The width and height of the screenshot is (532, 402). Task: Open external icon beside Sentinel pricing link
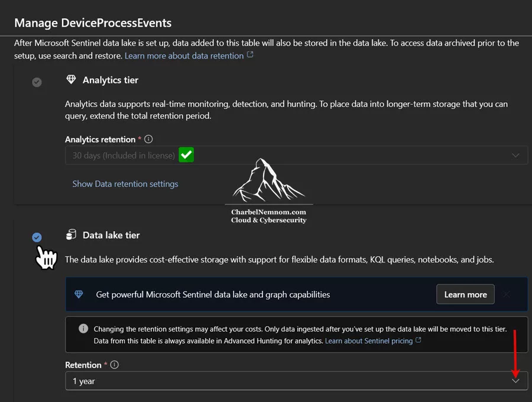418,340
